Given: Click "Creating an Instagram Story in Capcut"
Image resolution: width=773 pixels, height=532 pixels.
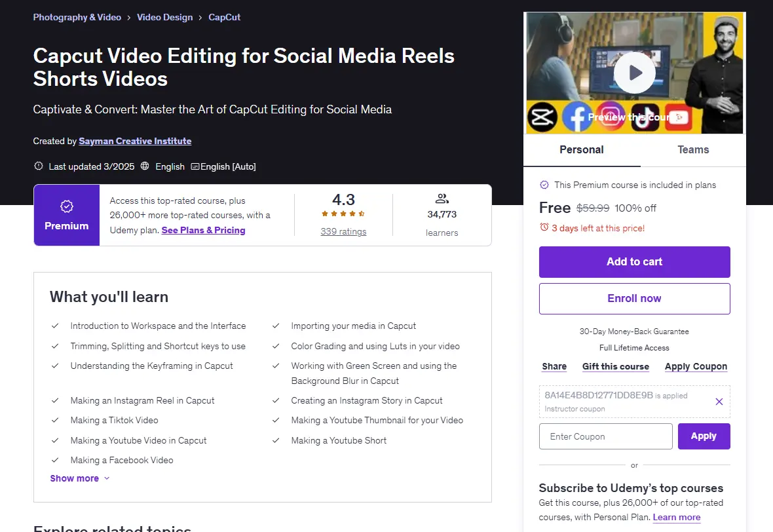Looking at the screenshot, I should click(x=367, y=400).
